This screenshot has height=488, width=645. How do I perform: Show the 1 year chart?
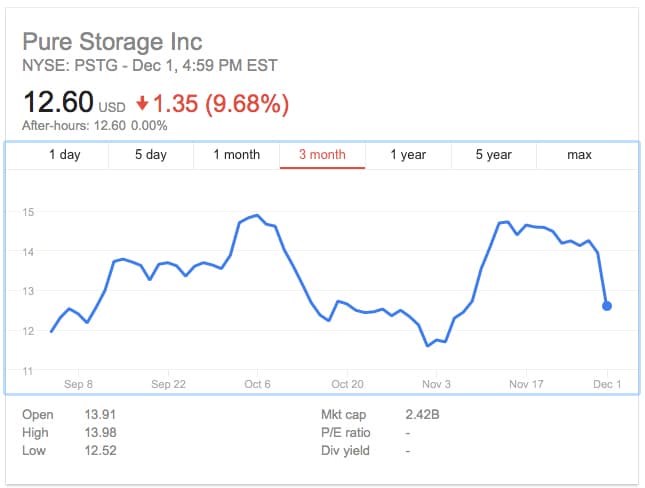click(x=408, y=155)
